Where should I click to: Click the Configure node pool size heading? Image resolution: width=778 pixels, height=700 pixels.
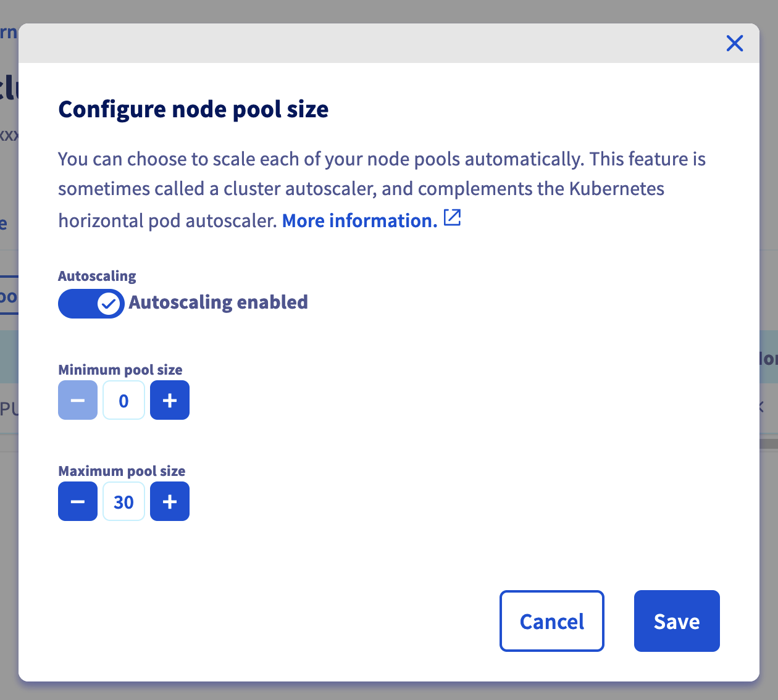[x=193, y=109]
